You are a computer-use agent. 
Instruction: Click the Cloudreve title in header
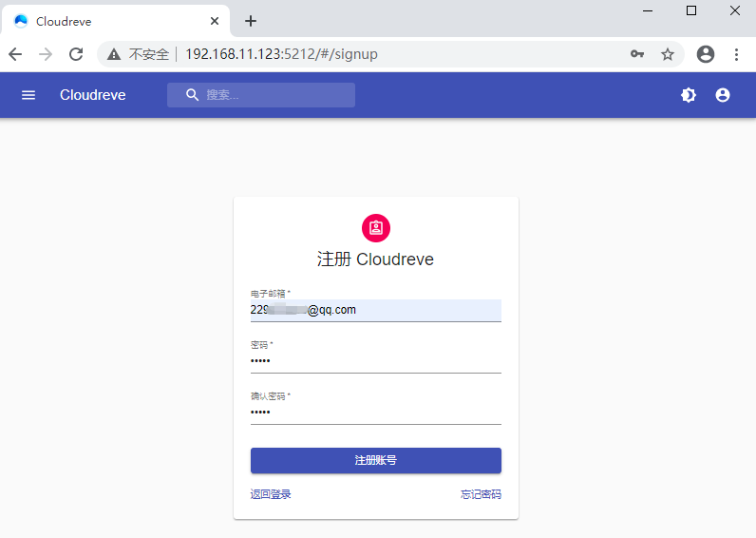(x=92, y=95)
